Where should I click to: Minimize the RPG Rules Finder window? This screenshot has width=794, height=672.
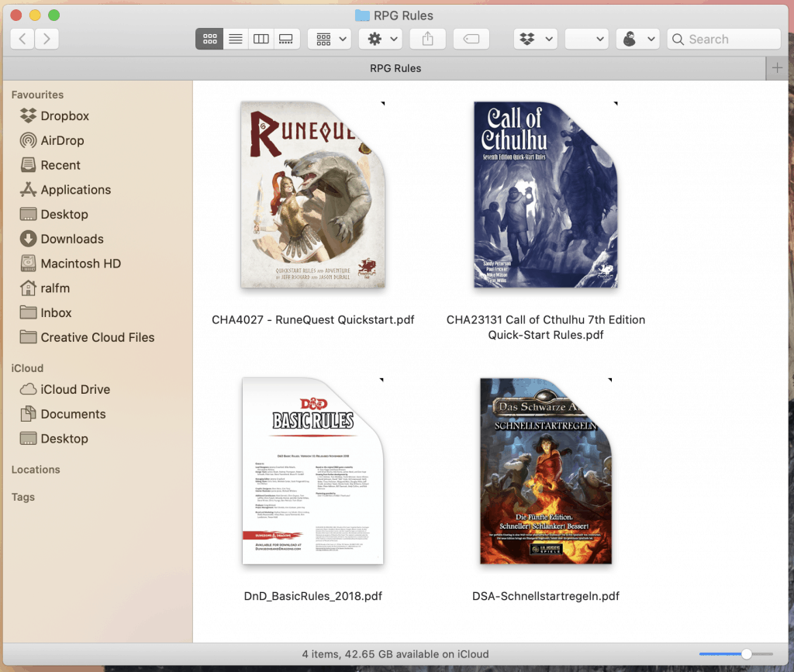pos(35,16)
